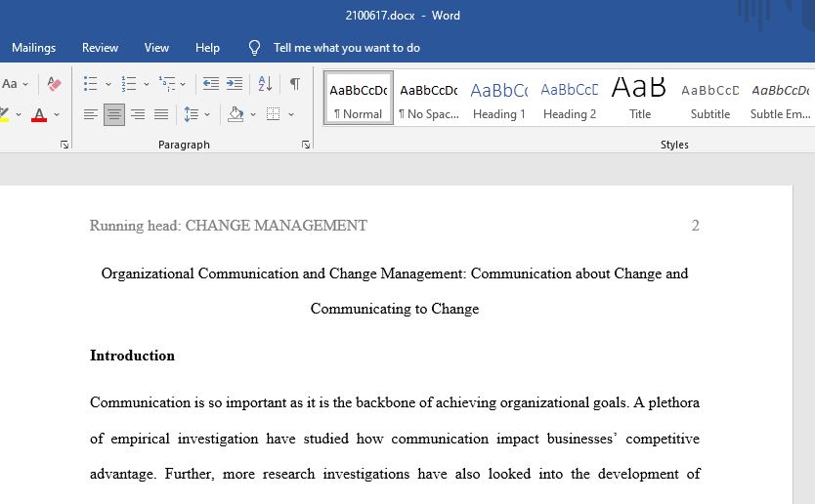Apply Shading with the paint bucket icon
Viewport: 815px width, 504px height.
pos(236,114)
